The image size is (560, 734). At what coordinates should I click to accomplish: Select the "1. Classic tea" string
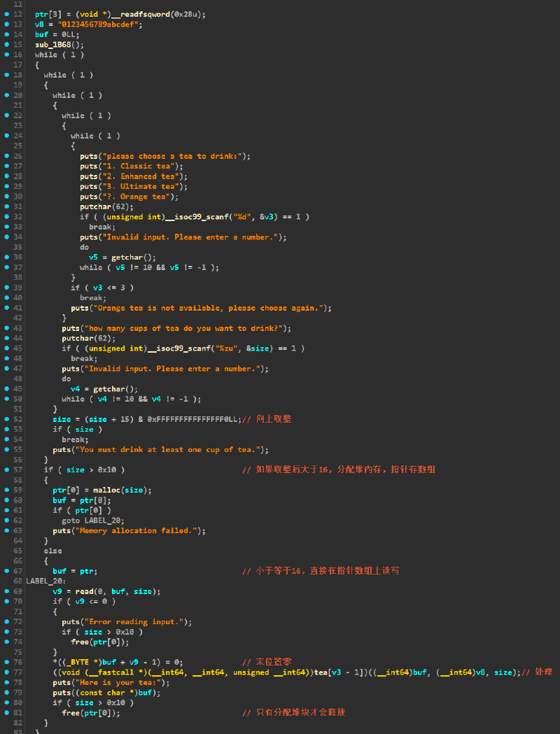point(136,166)
